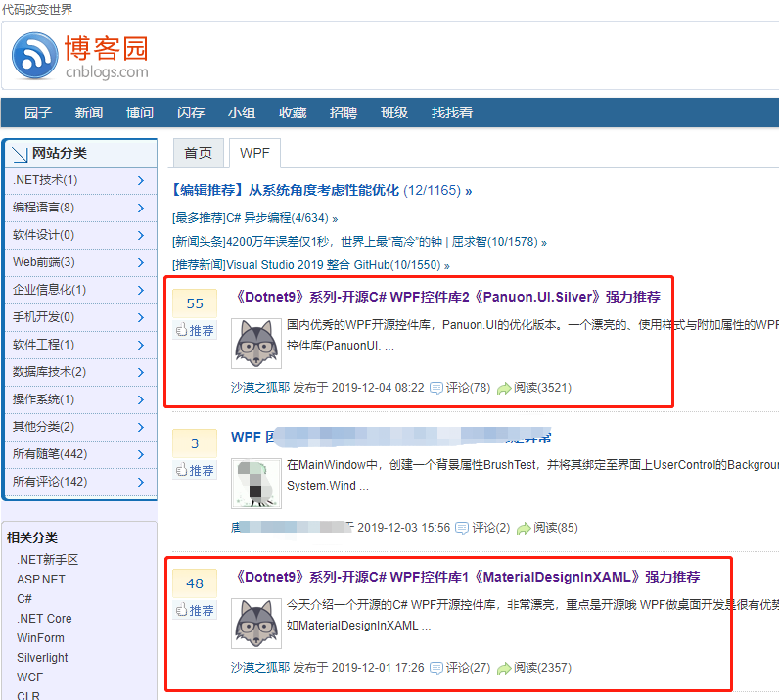This screenshot has height=700, width=779.
Task: Expand the 企业信息化(1) category arrow
Action: tap(141, 290)
